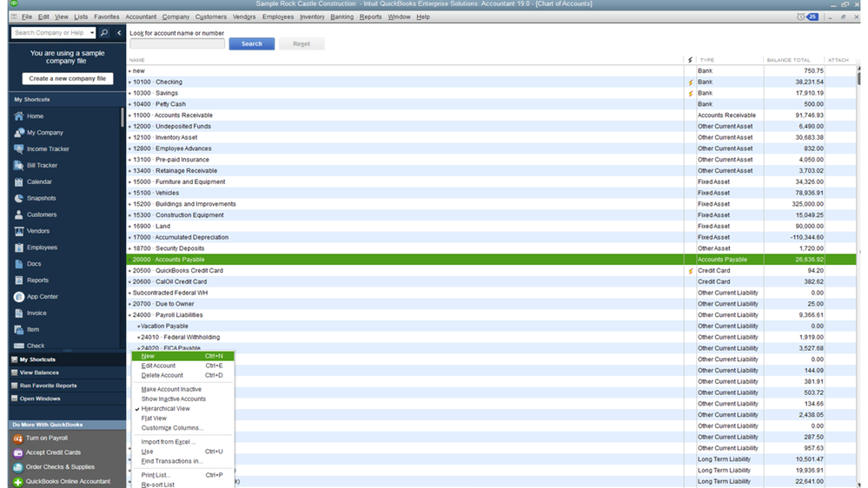Open Bill Tracker icon

(19, 166)
